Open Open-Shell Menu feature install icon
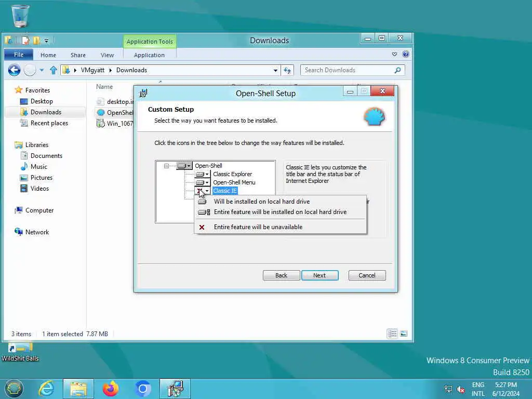The width and height of the screenshot is (532, 399). point(202,182)
